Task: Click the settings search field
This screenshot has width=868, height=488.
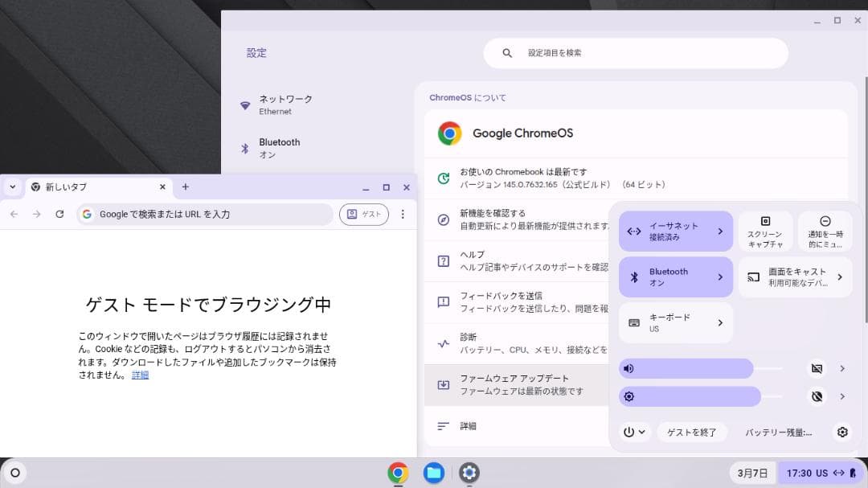Action: click(x=636, y=53)
